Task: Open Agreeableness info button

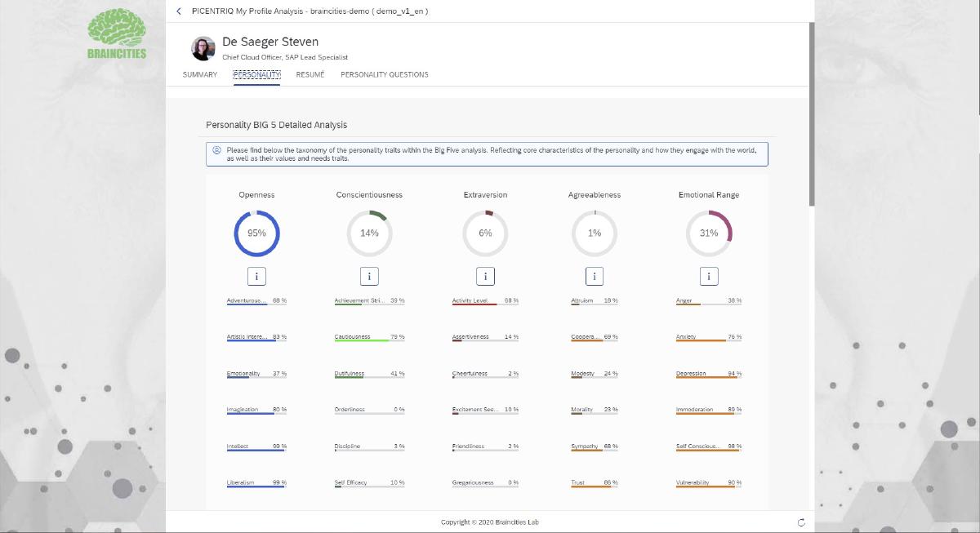Action: pyautogui.click(x=595, y=276)
